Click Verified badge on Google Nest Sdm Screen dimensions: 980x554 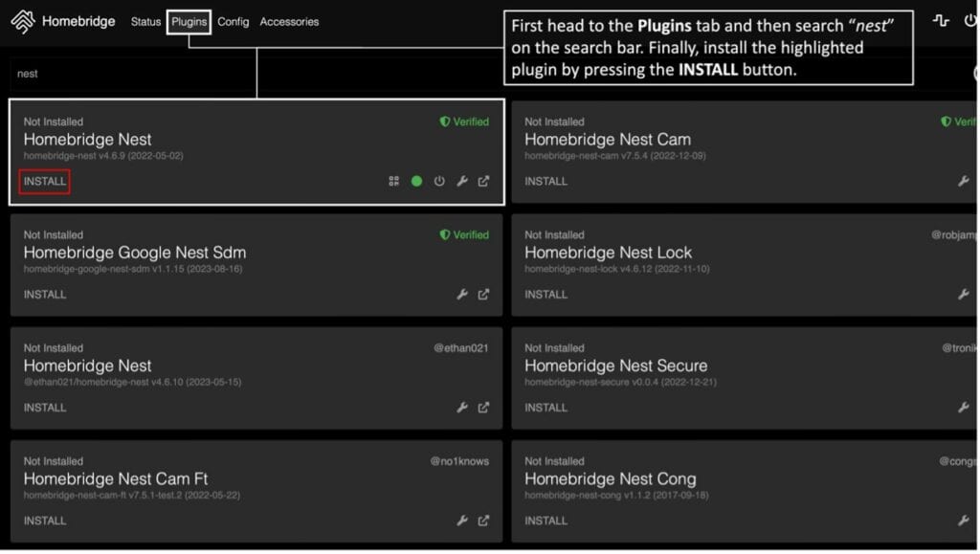464,235
